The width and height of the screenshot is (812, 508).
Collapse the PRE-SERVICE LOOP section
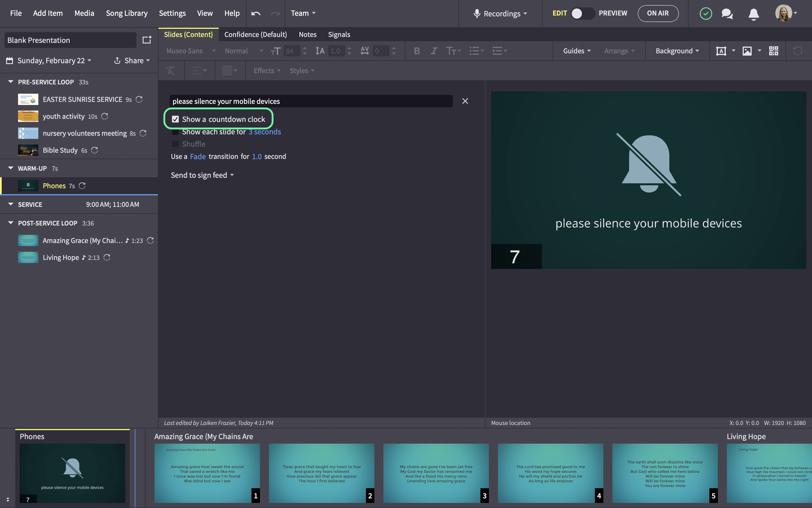11,82
